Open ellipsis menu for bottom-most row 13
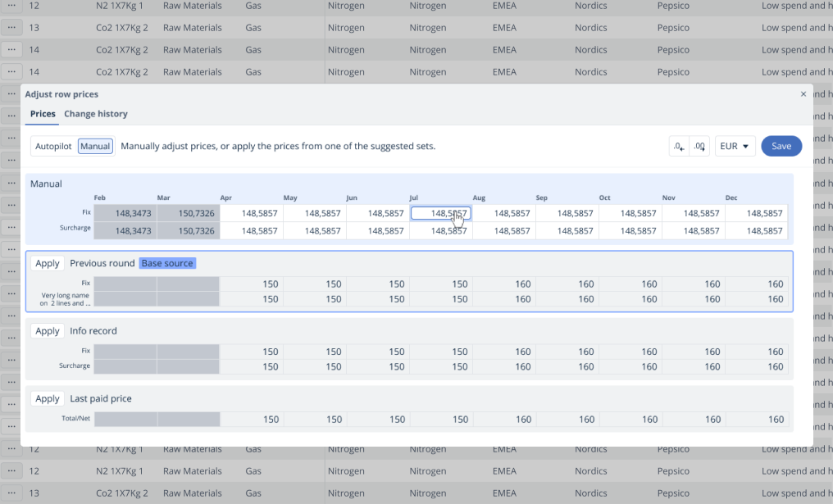Screen dimensions: 833x504 tap(11, 493)
